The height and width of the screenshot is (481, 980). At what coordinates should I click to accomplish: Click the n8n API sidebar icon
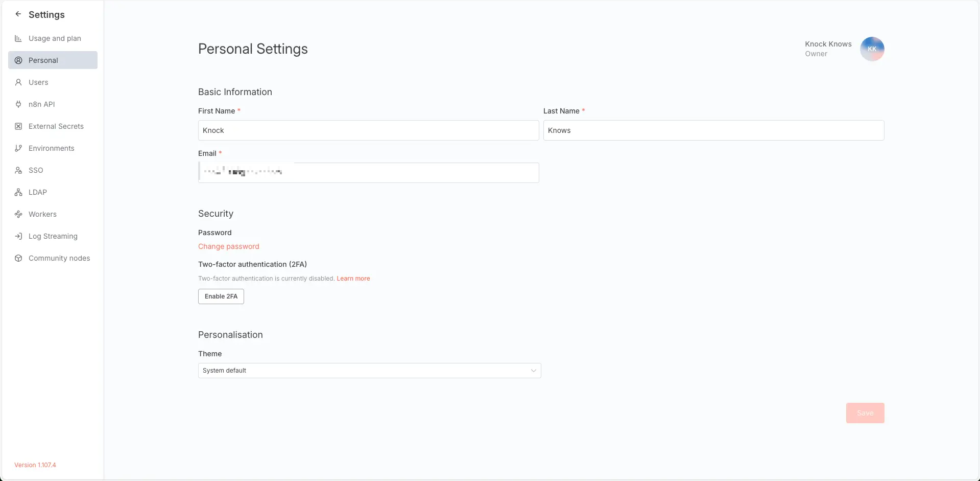[18, 104]
